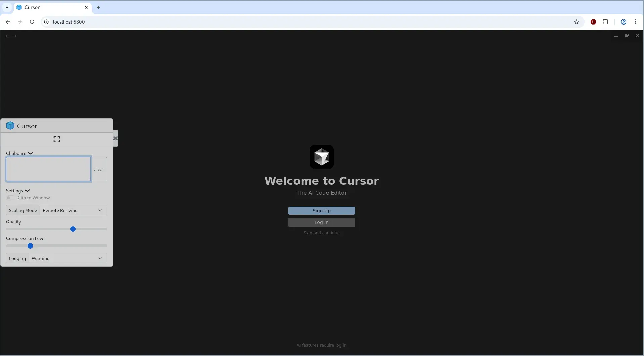
Task: Restore the Cursor app window size
Action: [627, 35]
